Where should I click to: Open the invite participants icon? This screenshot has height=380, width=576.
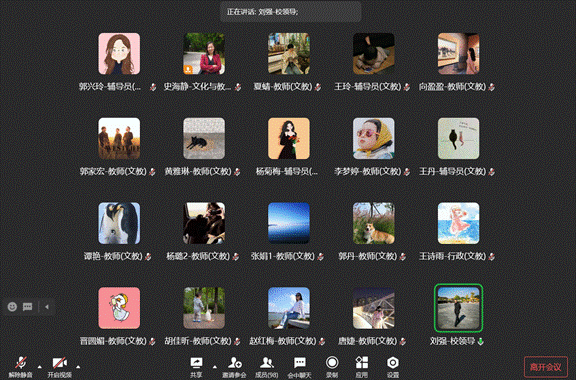[x=234, y=363]
